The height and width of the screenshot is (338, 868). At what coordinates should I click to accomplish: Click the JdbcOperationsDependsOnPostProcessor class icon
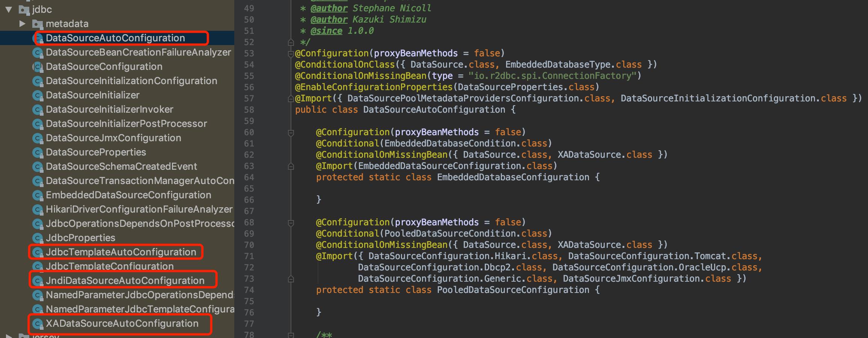coord(38,224)
